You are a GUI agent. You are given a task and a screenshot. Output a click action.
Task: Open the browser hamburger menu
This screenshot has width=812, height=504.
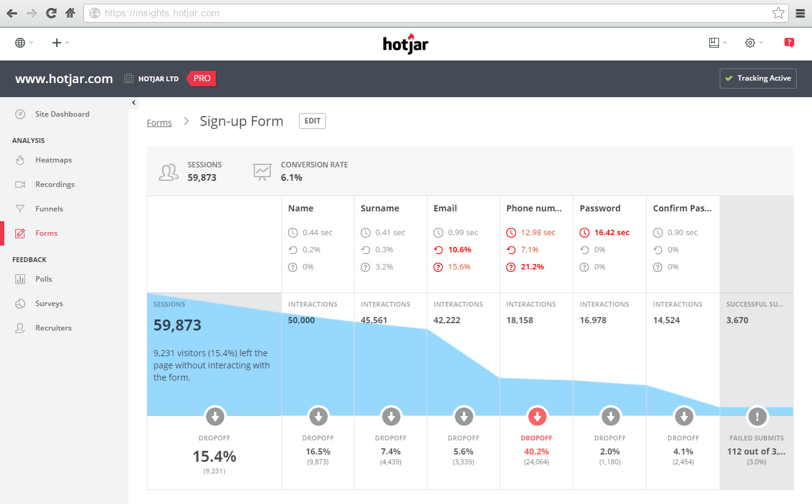point(800,12)
